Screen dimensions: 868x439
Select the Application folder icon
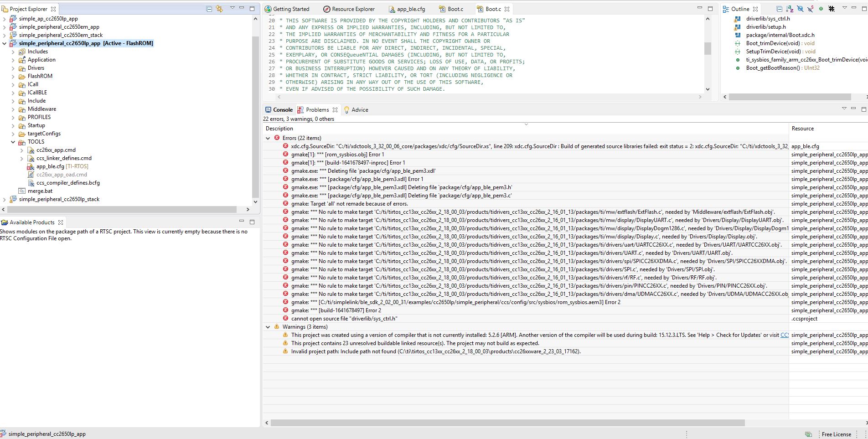[22, 60]
